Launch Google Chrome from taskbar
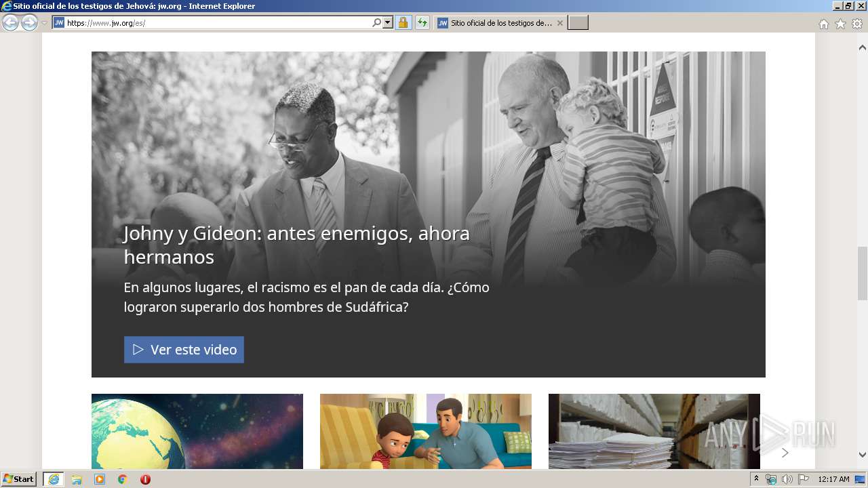 [x=123, y=479]
